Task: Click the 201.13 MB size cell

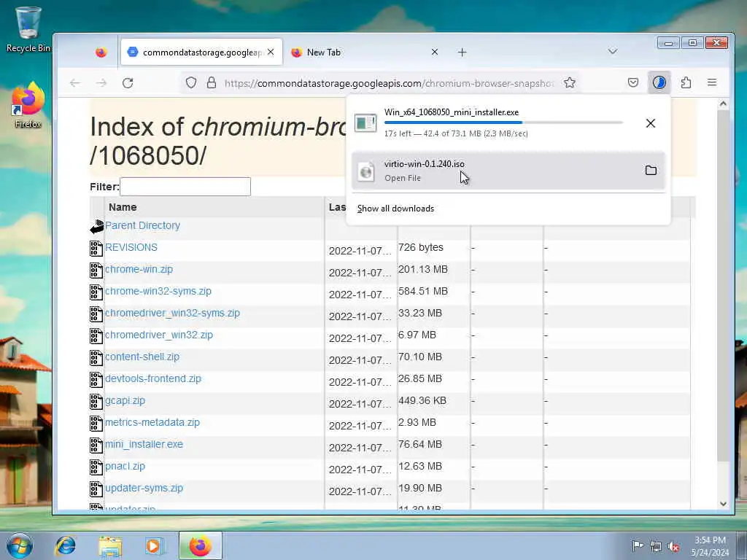Action: (x=423, y=269)
